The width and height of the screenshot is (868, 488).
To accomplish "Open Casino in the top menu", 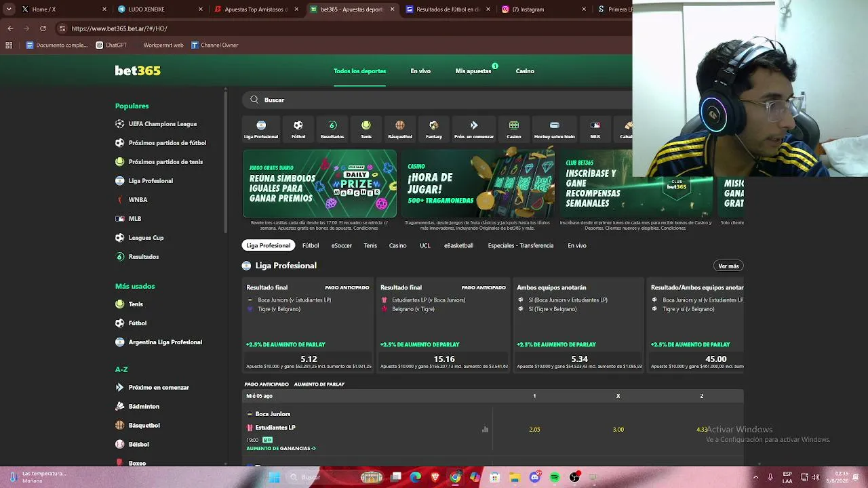I will click(x=525, y=70).
